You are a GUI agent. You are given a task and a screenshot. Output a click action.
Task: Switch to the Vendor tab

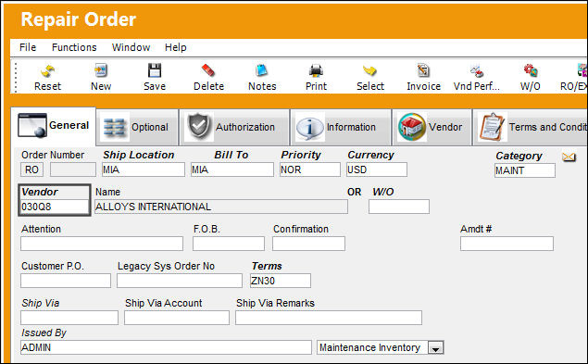tap(432, 127)
